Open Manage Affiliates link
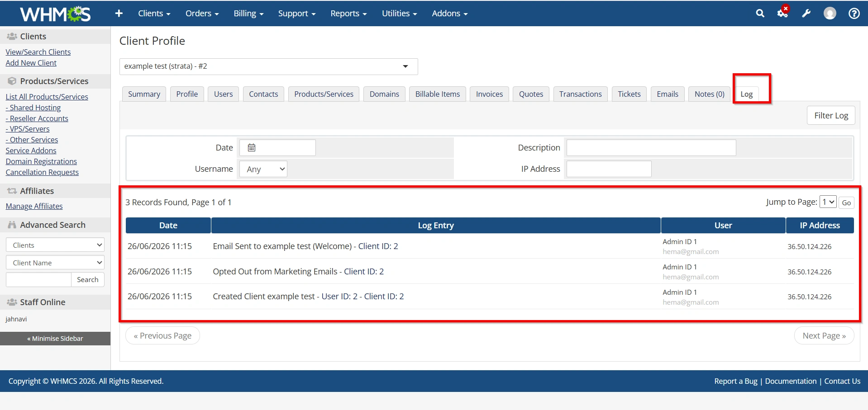This screenshot has height=410, width=868. point(34,206)
